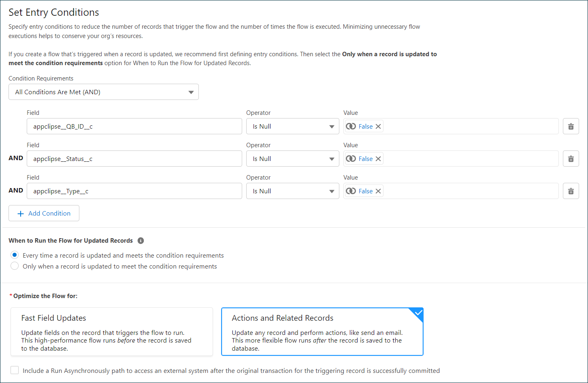
Task: Delete the appclipse__QB_ID__c condition row
Action: [x=571, y=126]
